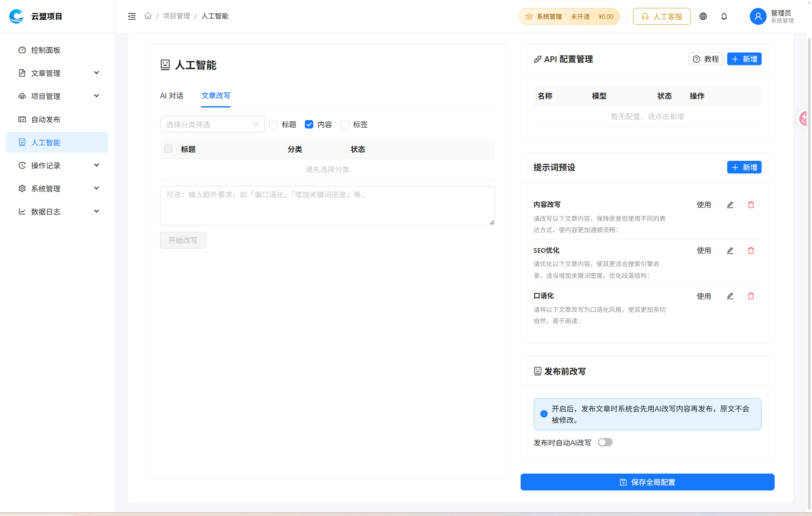Screen dimensions: 812x516
Task: Open 自动发布 in sidebar
Action: (x=57, y=119)
